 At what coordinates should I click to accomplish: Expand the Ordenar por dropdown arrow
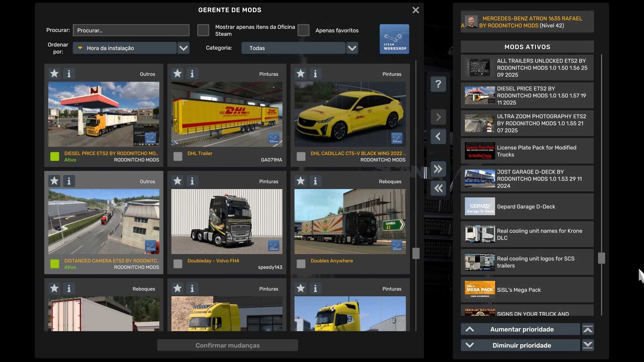(x=183, y=48)
